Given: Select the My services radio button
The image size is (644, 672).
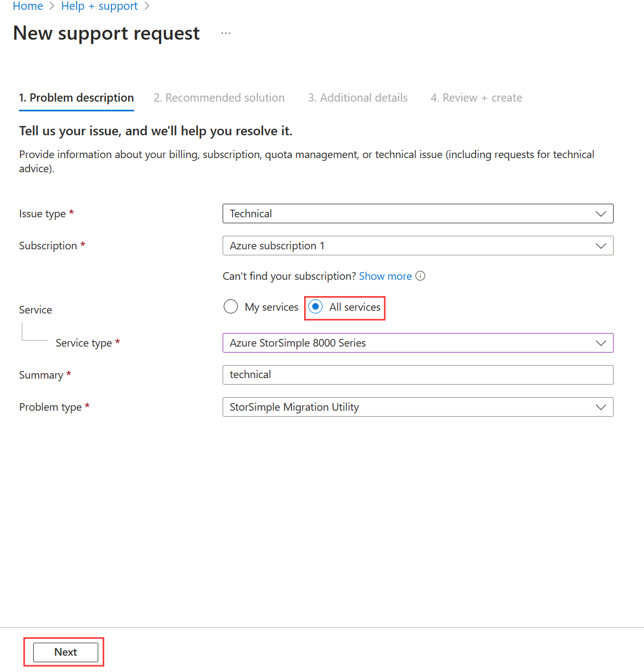Looking at the screenshot, I should click(231, 306).
